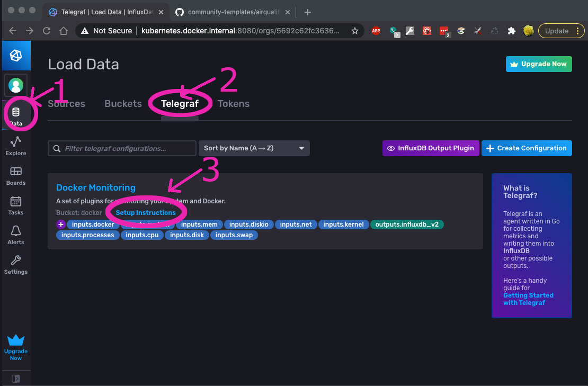Open the Sort by Name dropdown
Viewport: 588px width, 386px height.
click(x=254, y=148)
